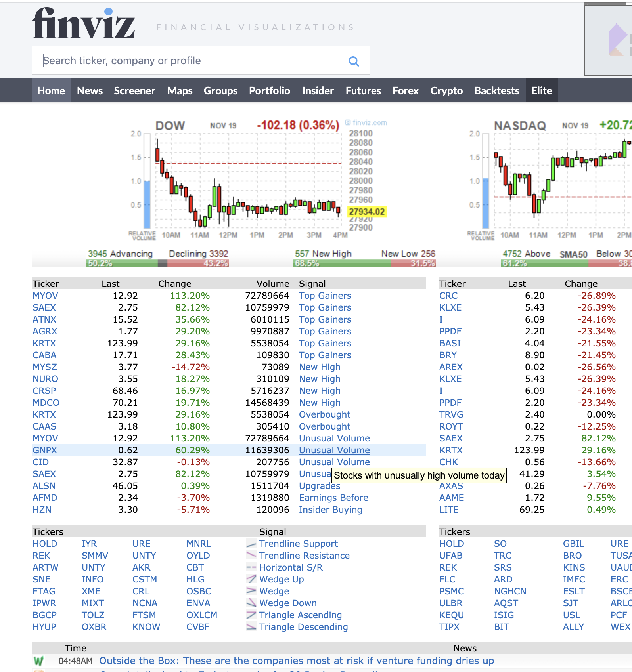Click the Horizontal S/R pattern icon
The image size is (632, 672).
(251, 567)
